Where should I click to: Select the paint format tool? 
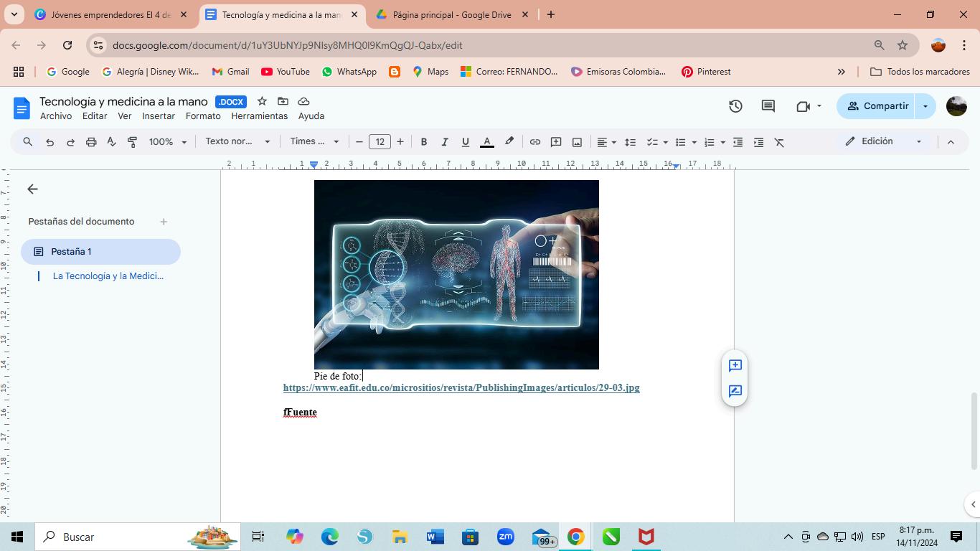pos(132,142)
